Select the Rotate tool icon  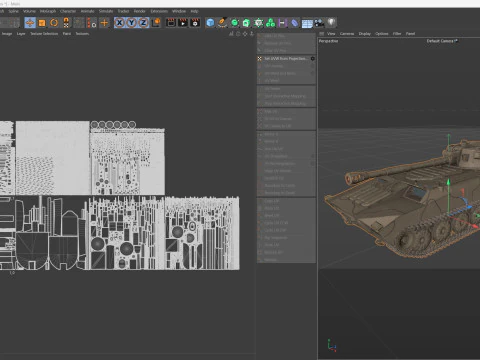tap(54, 23)
